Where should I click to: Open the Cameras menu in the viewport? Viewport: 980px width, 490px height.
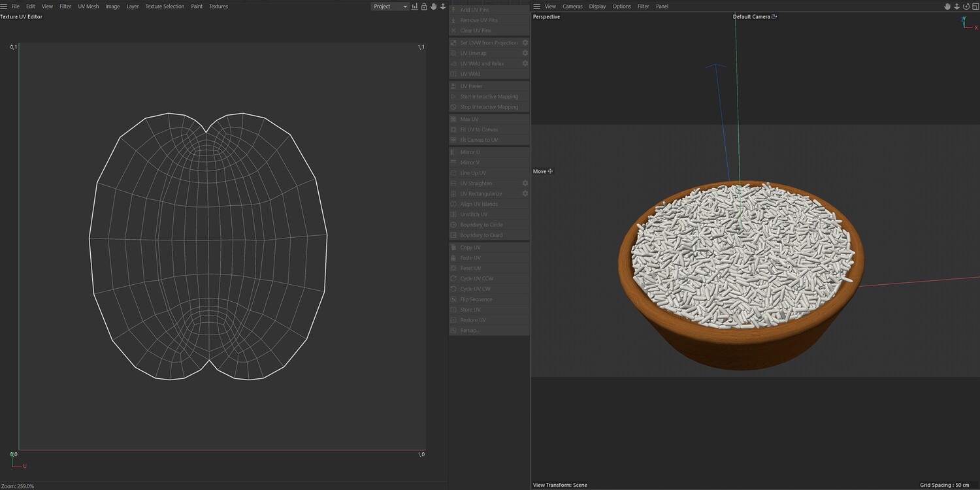pyautogui.click(x=572, y=7)
